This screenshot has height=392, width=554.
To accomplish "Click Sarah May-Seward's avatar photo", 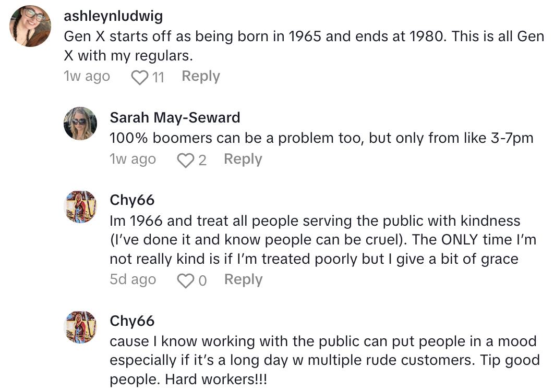I will click(x=80, y=124).
